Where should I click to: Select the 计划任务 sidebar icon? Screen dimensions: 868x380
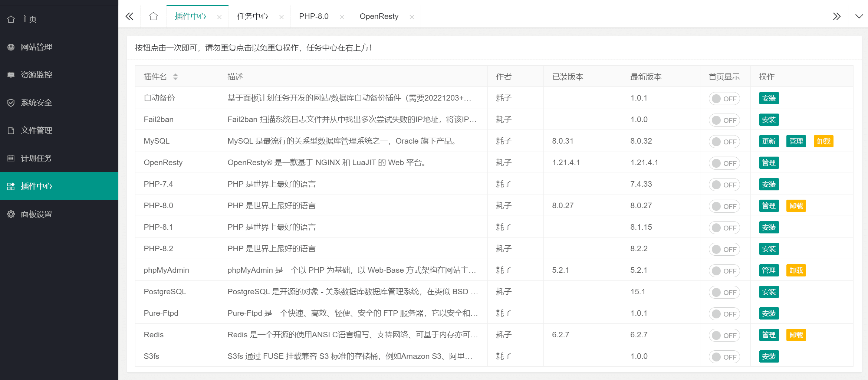pos(11,158)
